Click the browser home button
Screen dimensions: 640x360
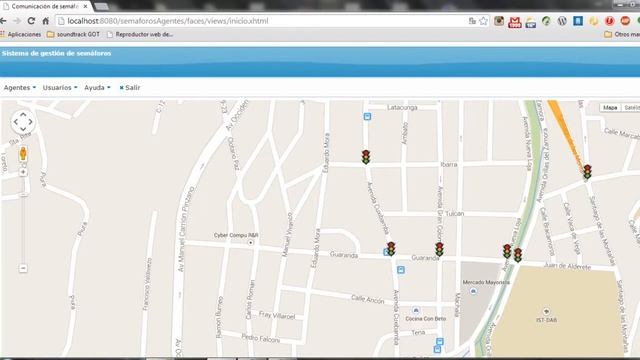(46, 20)
